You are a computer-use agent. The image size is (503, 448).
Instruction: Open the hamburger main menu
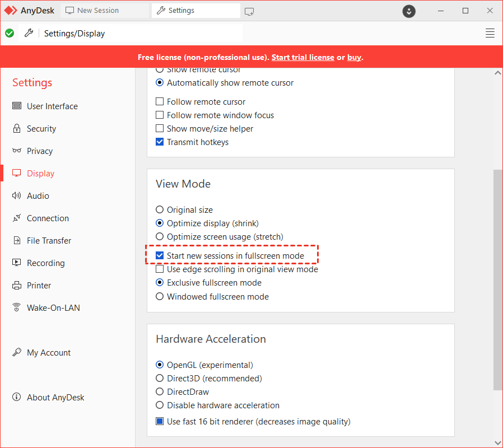click(490, 33)
